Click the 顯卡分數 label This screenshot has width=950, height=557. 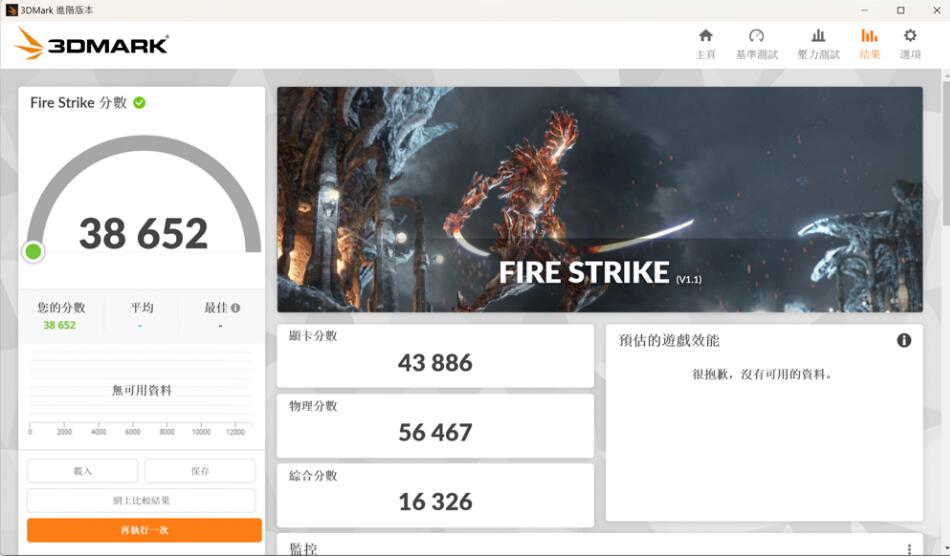pyautogui.click(x=313, y=336)
